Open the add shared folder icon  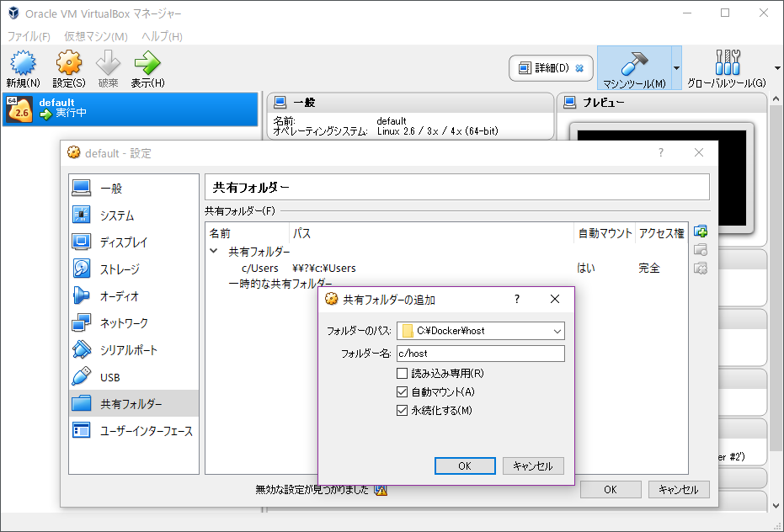tap(701, 231)
